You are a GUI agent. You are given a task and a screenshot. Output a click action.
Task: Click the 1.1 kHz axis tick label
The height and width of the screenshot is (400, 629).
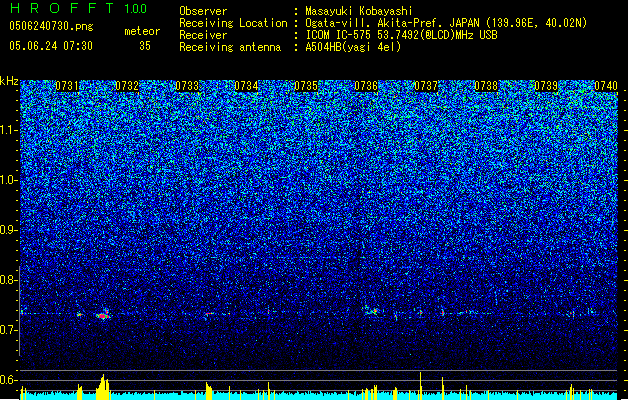9,130
